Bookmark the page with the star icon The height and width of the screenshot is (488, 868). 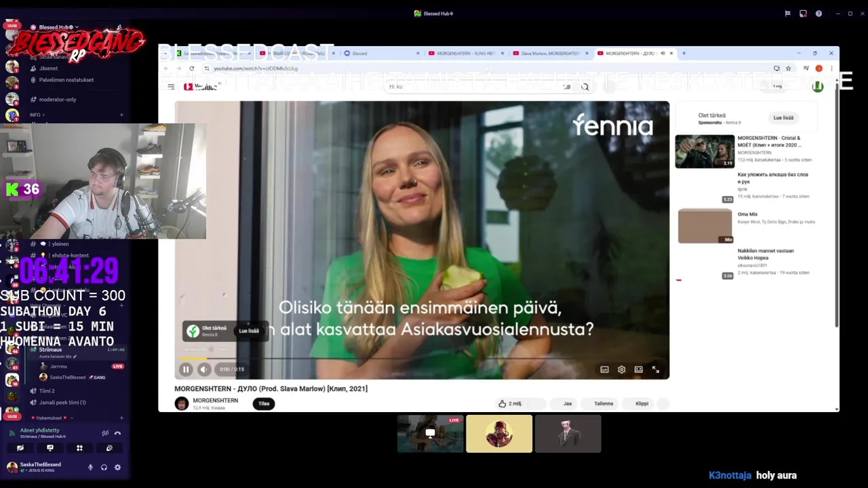pyautogui.click(x=788, y=68)
